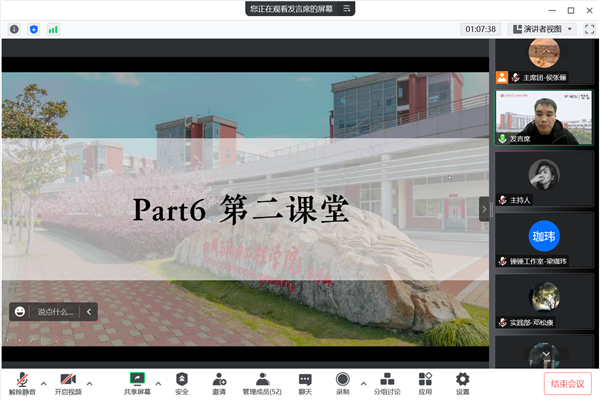Viewport: 600px width, 400px height.
Task: Open 分组讨论 breakout rooms
Action: click(385, 381)
